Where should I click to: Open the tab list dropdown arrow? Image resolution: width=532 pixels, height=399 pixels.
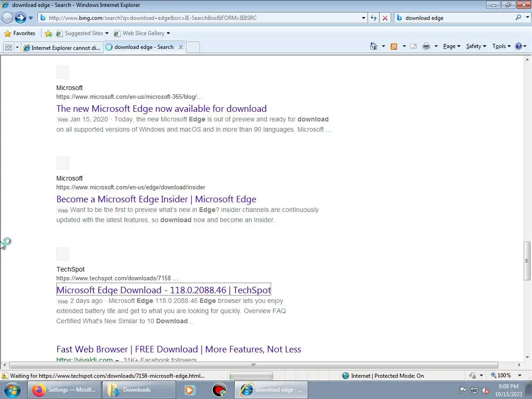(17, 47)
